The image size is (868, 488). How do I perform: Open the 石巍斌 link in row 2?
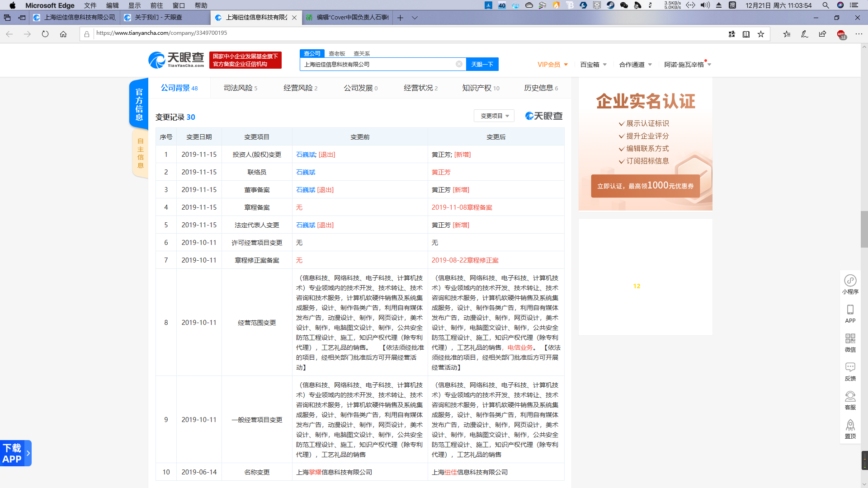[306, 172]
